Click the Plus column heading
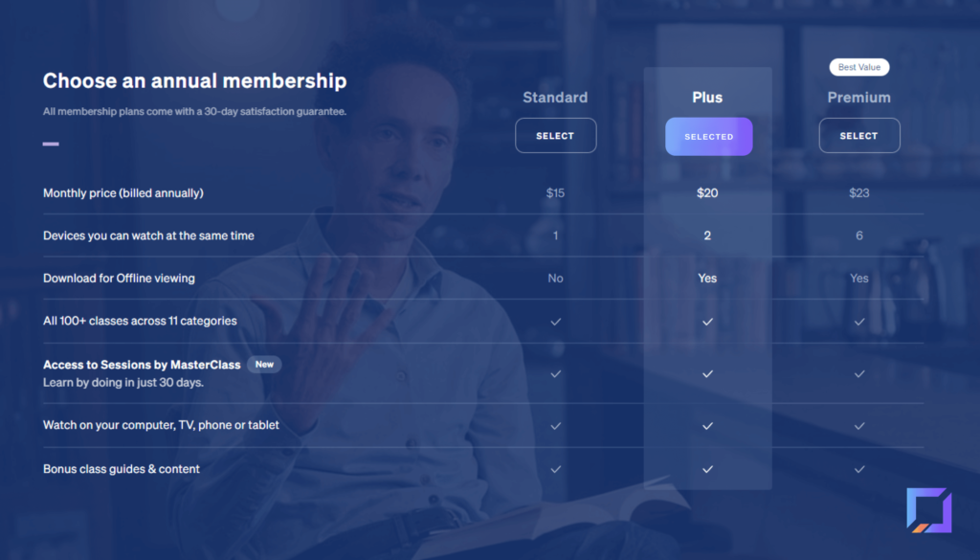This screenshot has height=560, width=980. 707,98
